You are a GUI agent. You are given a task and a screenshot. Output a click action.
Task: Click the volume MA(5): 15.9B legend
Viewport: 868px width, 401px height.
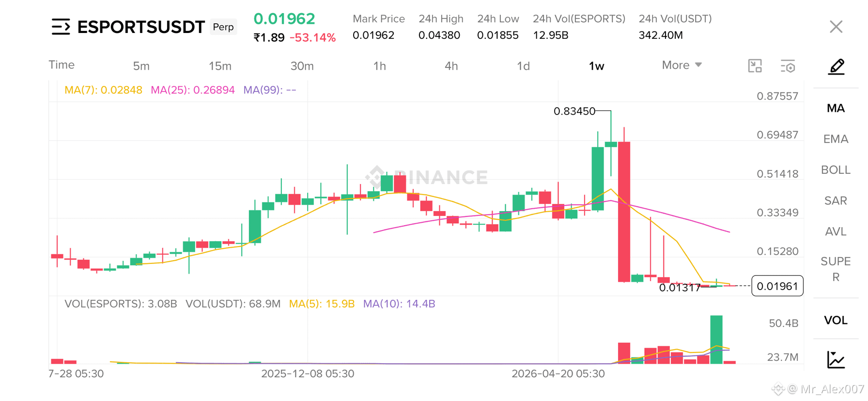pyautogui.click(x=322, y=304)
